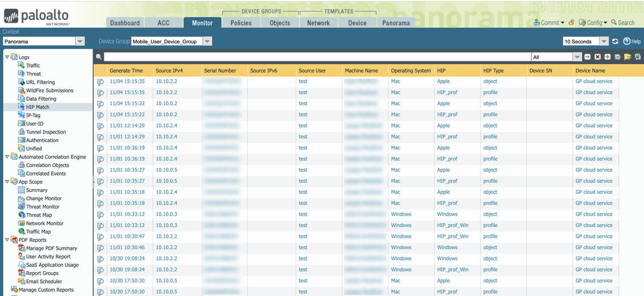Click the Apply Filter green arrow icon
644x296 pixels.
pyautogui.click(x=588, y=57)
